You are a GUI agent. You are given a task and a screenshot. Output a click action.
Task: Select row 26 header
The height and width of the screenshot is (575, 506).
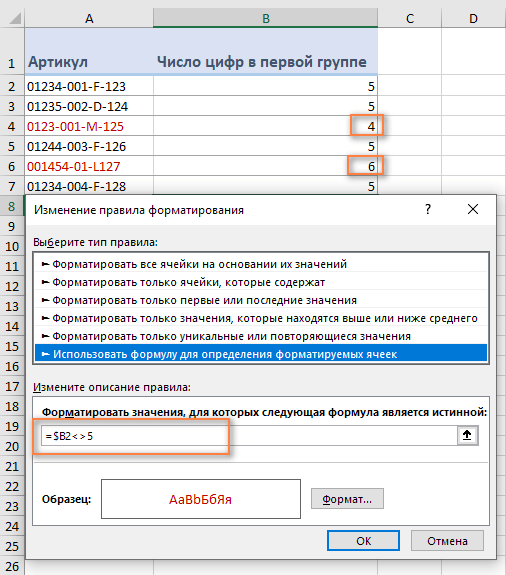coord(12,566)
